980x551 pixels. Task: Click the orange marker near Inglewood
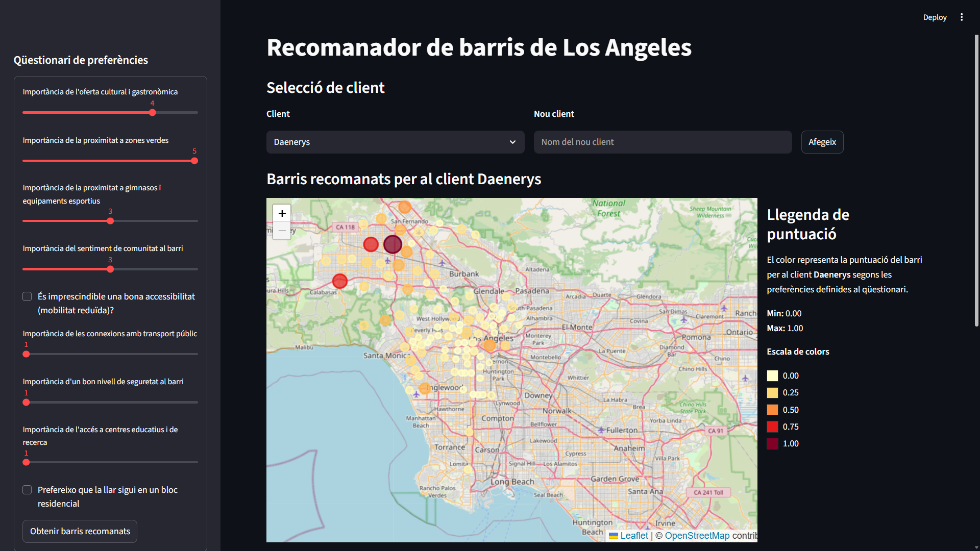(x=424, y=388)
